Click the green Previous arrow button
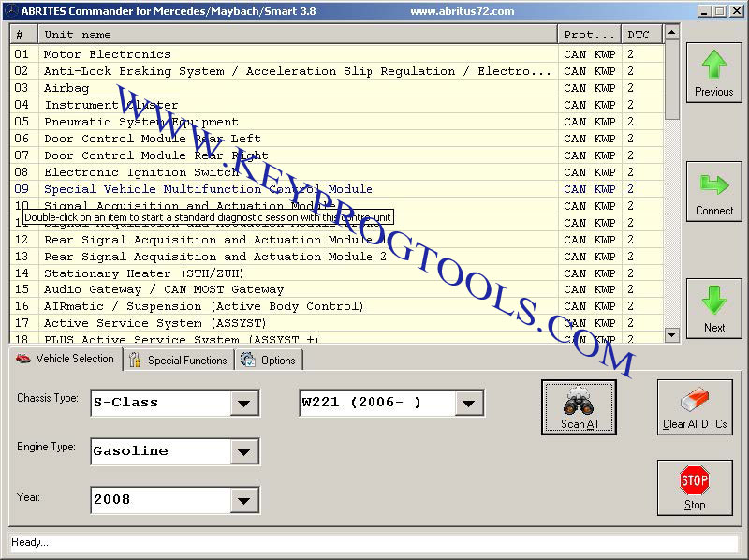The height and width of the screenshot is (560, 749). click(713, 72)
